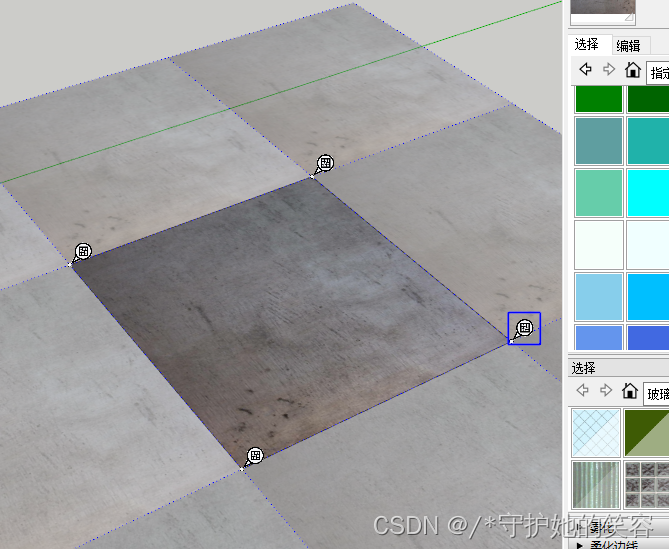
Task: Go forward in the lower 玻璃 materials pane
Action: 606,390
